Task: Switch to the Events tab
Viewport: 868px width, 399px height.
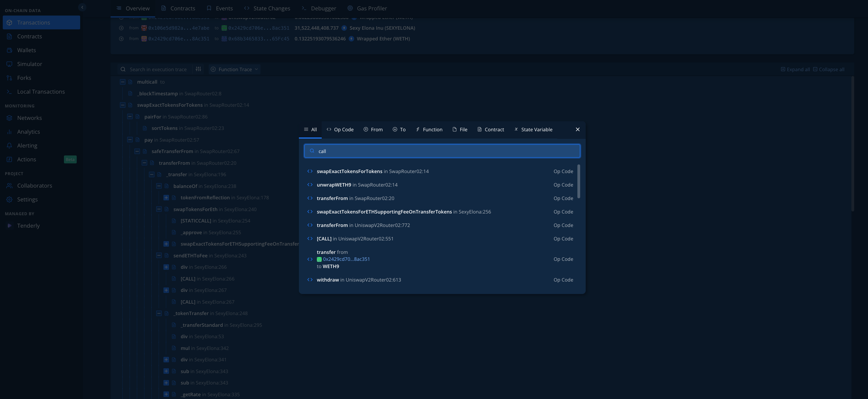Action: (x=220, y=8)
